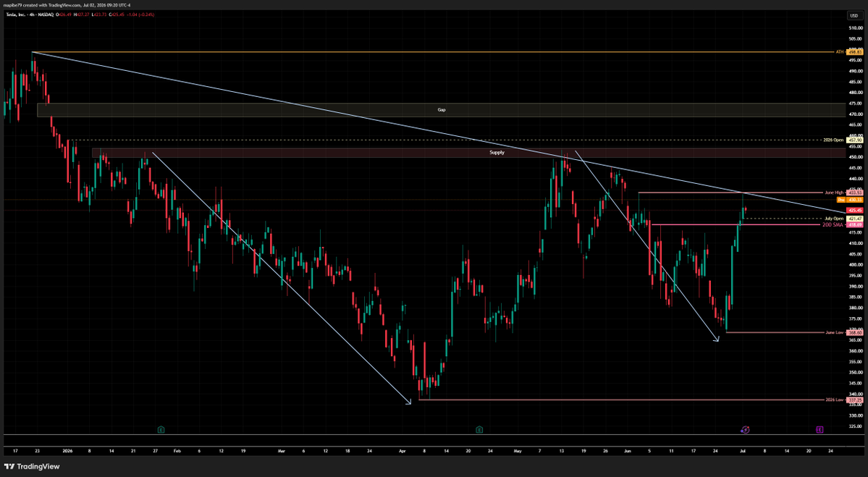The width and height of the screenshot is (868, 477).
Task: Click the May label on the time axis
Action: [518, 451]
